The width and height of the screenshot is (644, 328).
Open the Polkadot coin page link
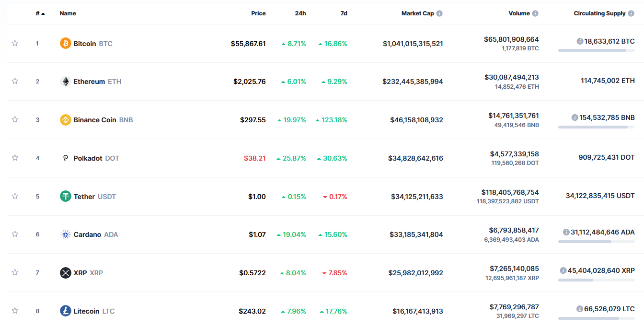point(88,158)
